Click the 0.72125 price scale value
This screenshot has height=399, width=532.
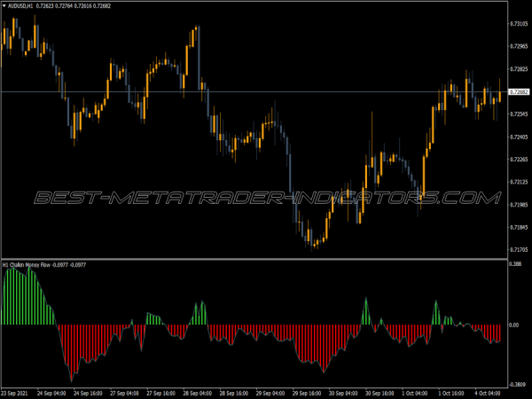click(519, 182)
